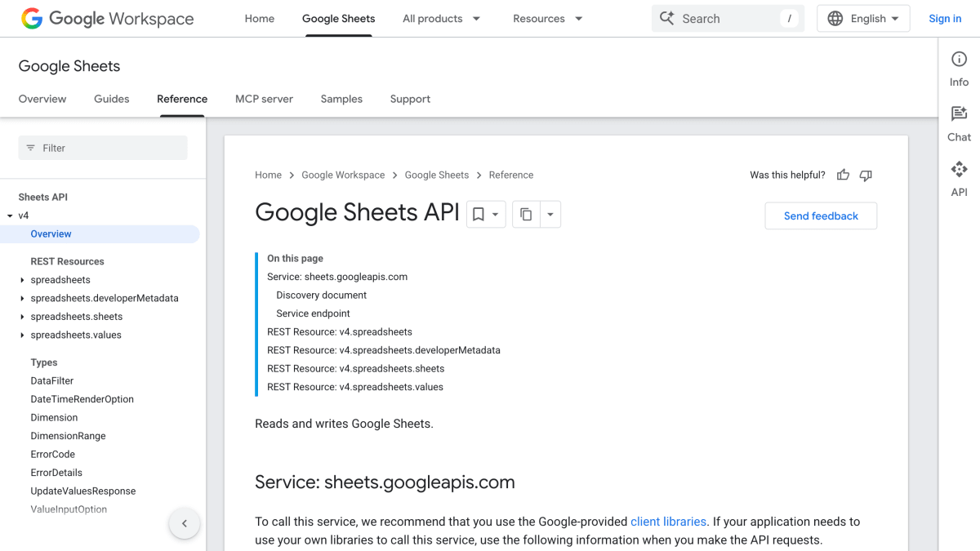Follow the client libraries link
The image size is (980, 551).
(668, 522)
